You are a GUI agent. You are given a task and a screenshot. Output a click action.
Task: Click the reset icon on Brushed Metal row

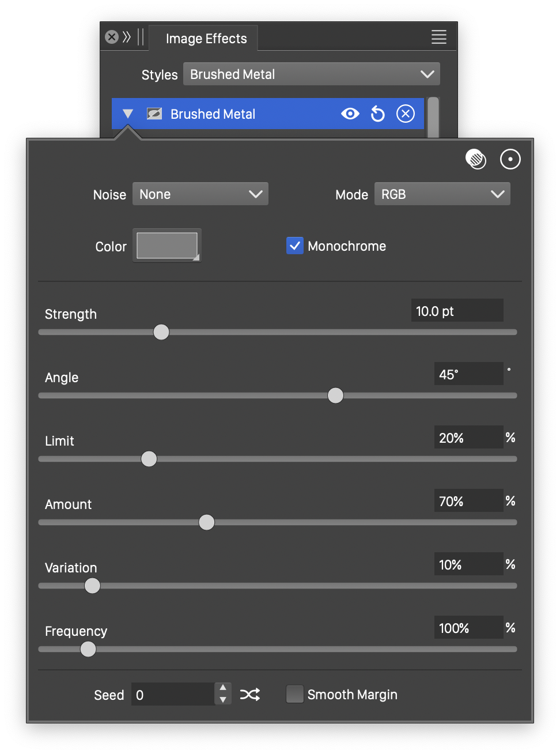coord(377,114)
